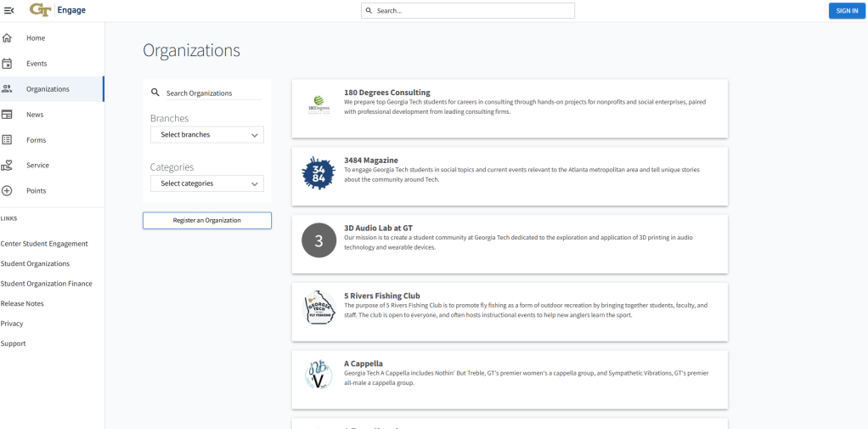The image size is (868, 429).
Task: Click the Categories filter label
Action: [172, 167]
